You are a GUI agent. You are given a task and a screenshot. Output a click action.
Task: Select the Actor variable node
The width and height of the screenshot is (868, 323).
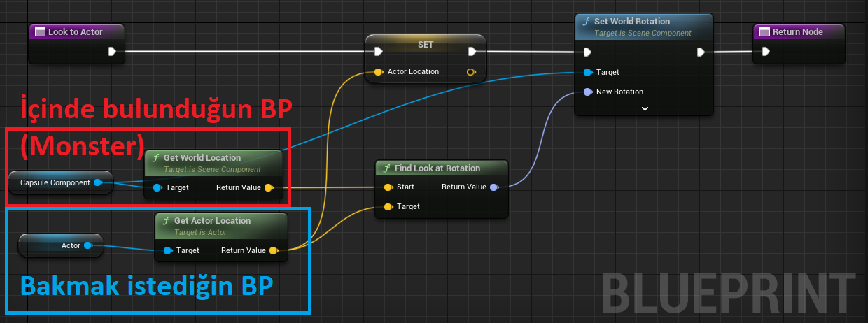[61, 245]
